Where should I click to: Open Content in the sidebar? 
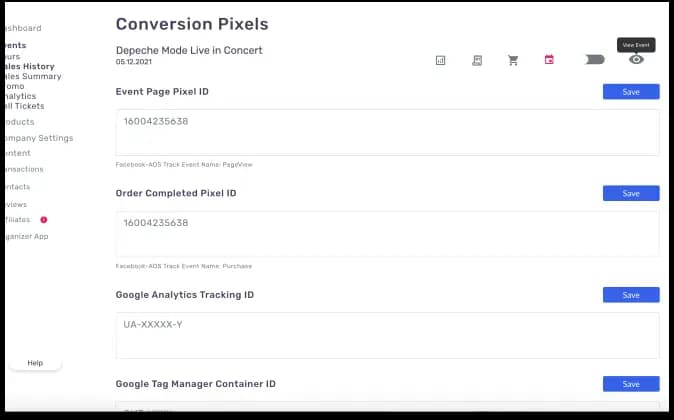click(18, 153)
